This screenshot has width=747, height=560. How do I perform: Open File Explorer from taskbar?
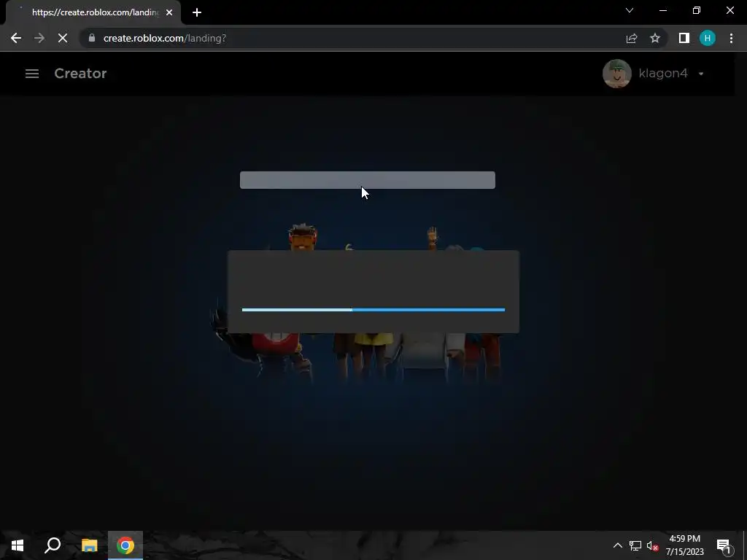tap(89, 545)
